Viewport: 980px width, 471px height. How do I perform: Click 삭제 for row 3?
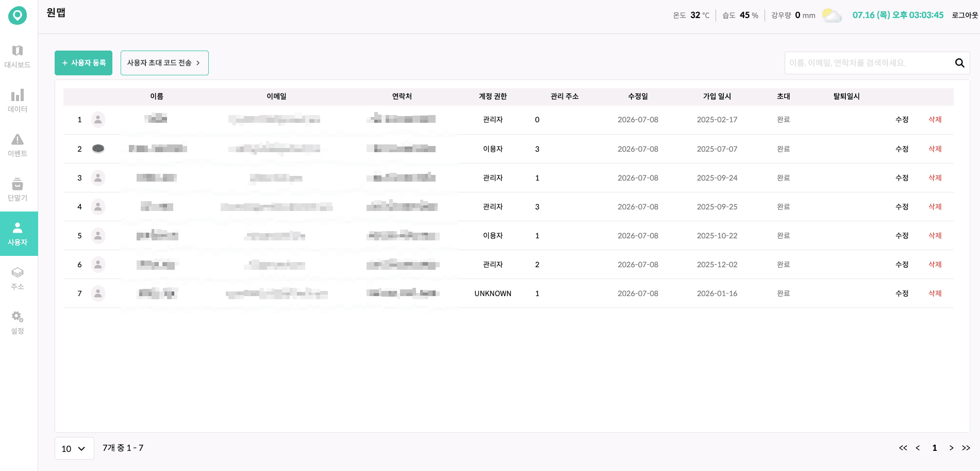coord(935,178)
